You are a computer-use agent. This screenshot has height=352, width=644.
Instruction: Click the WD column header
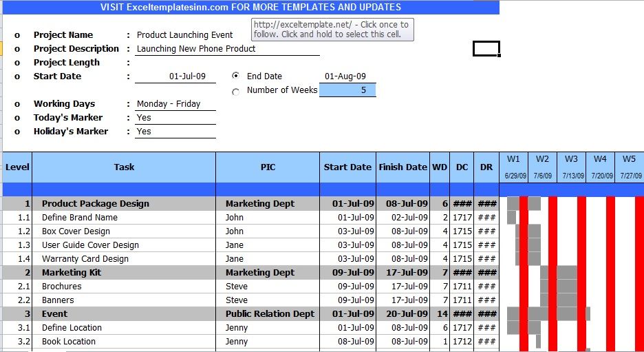[x=440, y=167]
